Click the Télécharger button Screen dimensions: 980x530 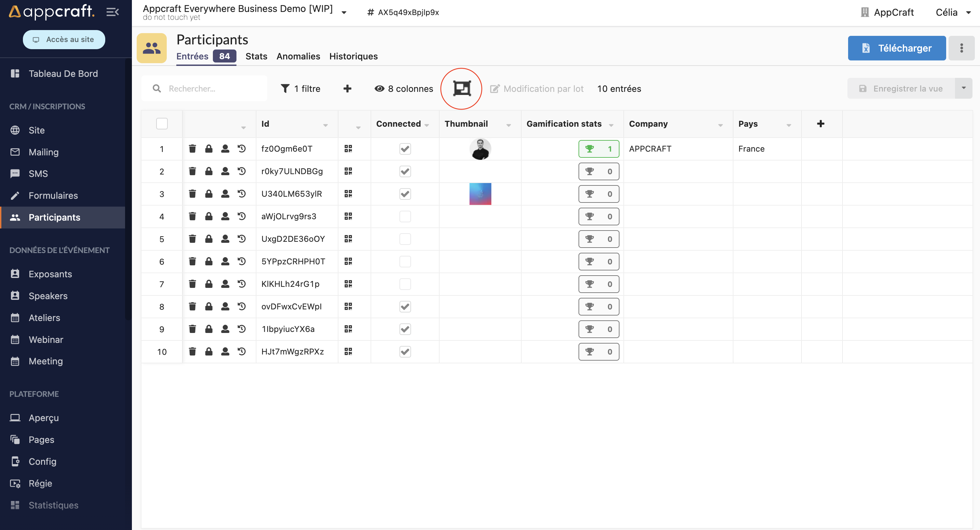click(896, 48)
